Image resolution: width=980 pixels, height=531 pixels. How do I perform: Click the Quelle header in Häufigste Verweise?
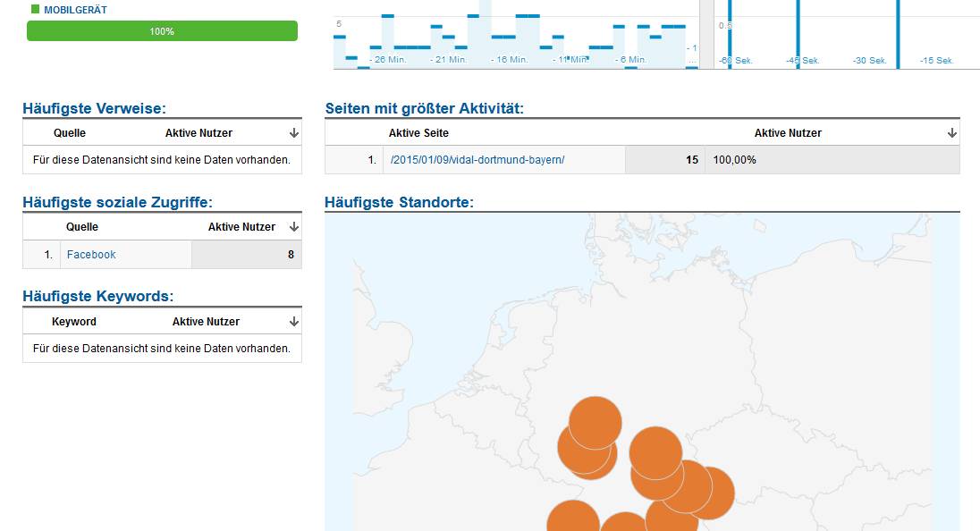click(70, 133)
